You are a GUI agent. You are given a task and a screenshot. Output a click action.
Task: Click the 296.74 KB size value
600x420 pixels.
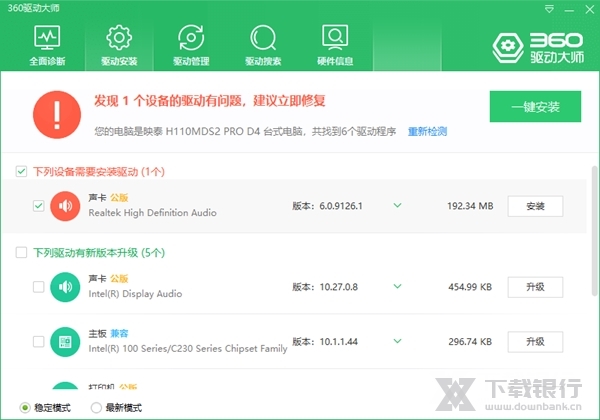pos(470,342)
